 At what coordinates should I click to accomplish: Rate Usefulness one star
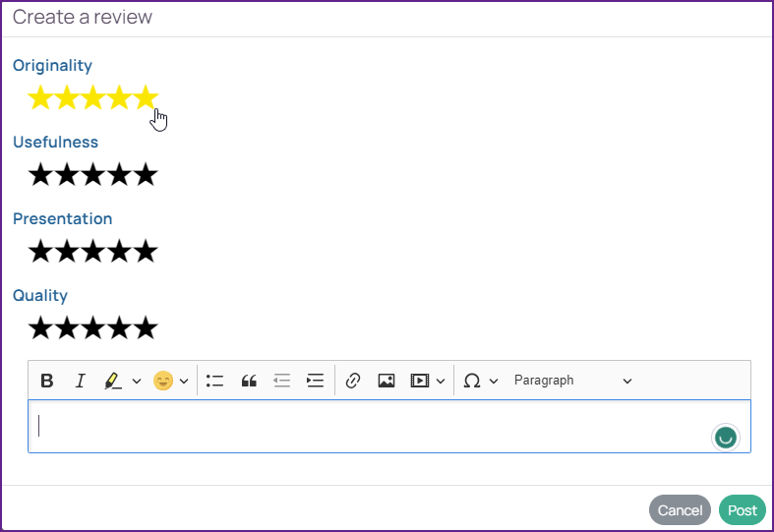click(40, 174)
